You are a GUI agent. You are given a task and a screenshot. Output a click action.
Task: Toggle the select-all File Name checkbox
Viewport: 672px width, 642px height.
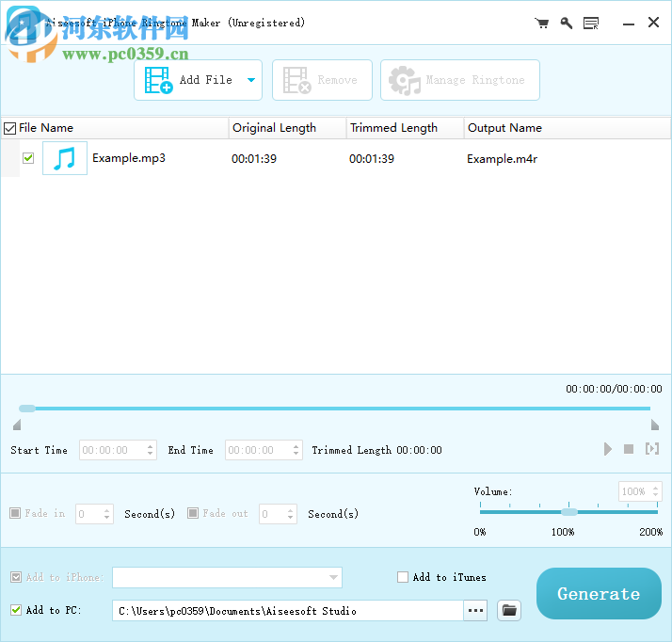pyautogui.click(x=9, y=128)
